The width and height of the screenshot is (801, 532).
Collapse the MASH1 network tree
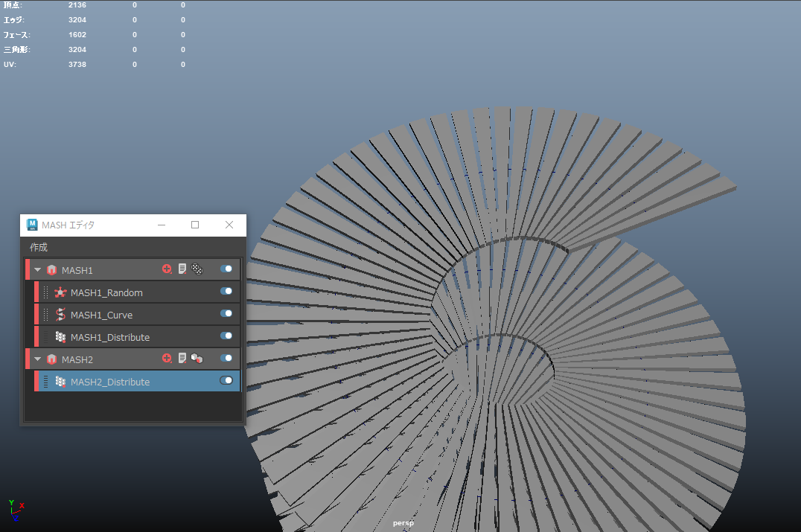point(38,270)
